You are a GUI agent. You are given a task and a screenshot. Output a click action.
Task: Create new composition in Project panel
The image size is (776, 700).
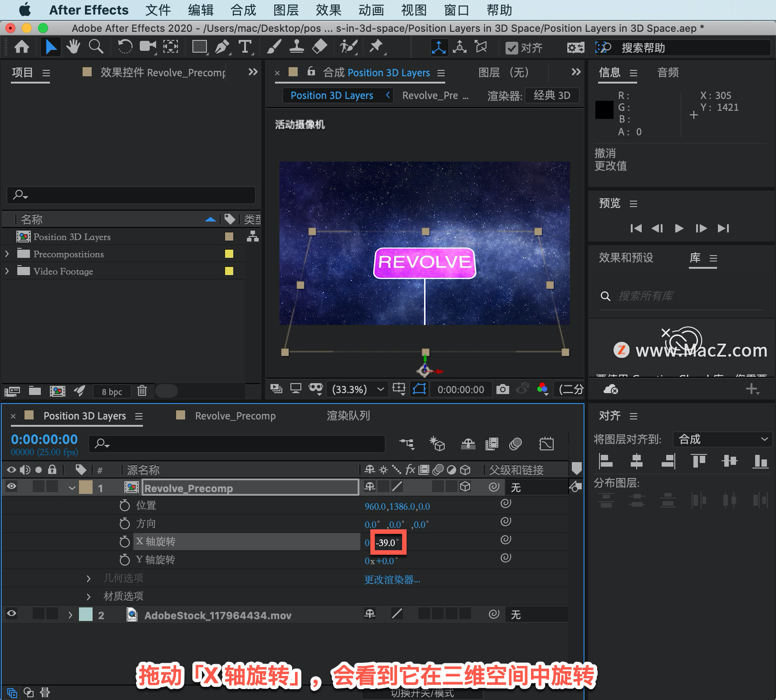tap(58, 391)
